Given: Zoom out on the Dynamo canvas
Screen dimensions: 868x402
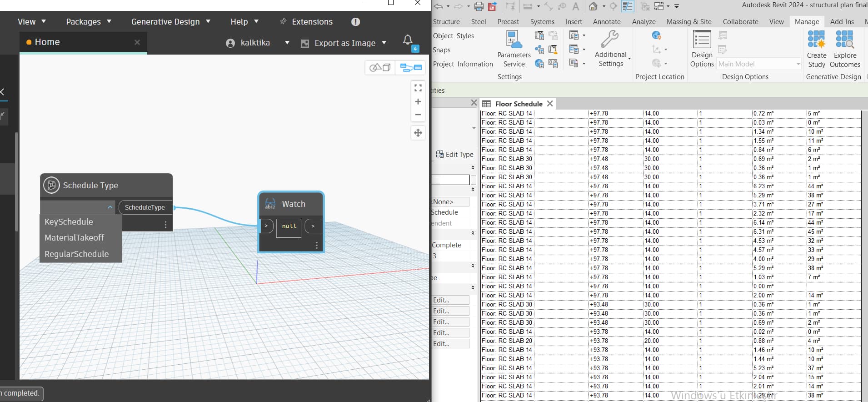Looking at the screenshot, I should [x=418, y=115].
